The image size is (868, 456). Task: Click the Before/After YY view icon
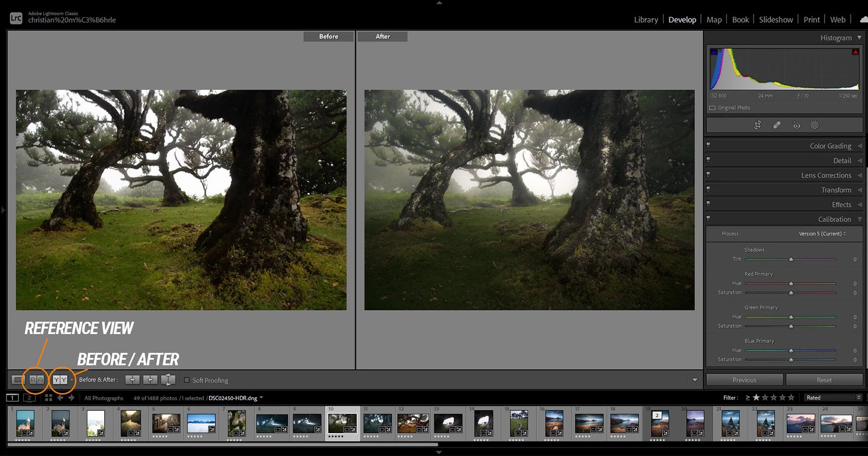pos(60,380)
